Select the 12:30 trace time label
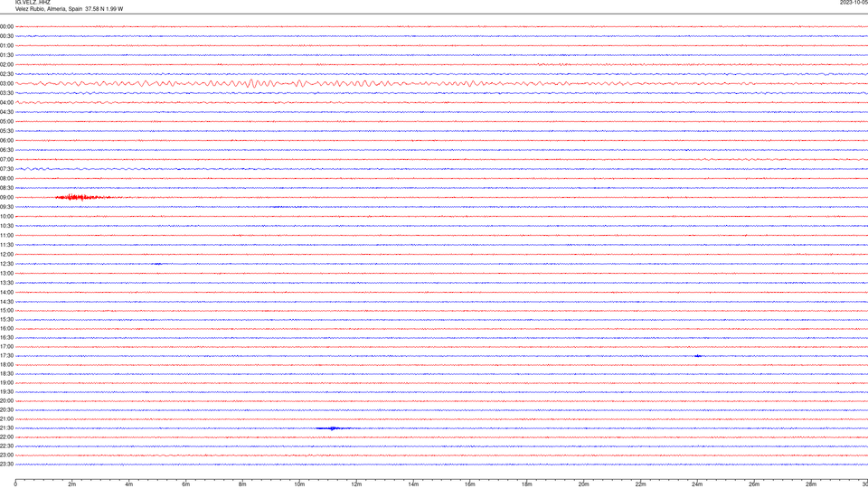The width and height of the screenshot is (868, 488). tap(6, 264)
